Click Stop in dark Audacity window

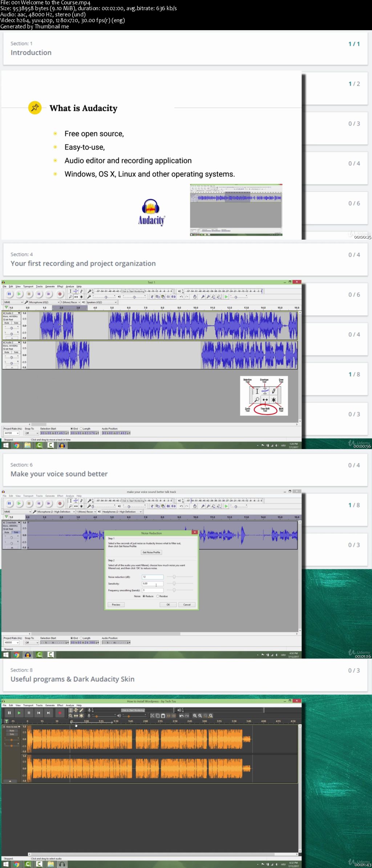[29, 713]
